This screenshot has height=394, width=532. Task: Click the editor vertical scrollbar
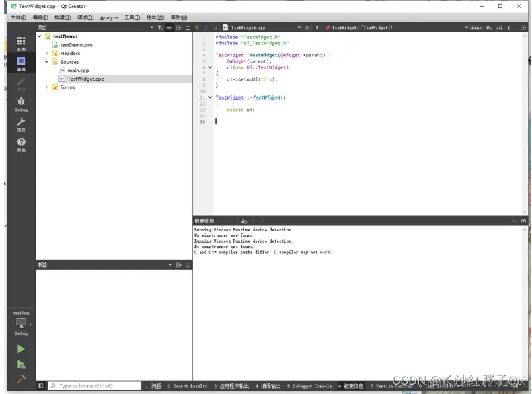[x=525, y=124]
